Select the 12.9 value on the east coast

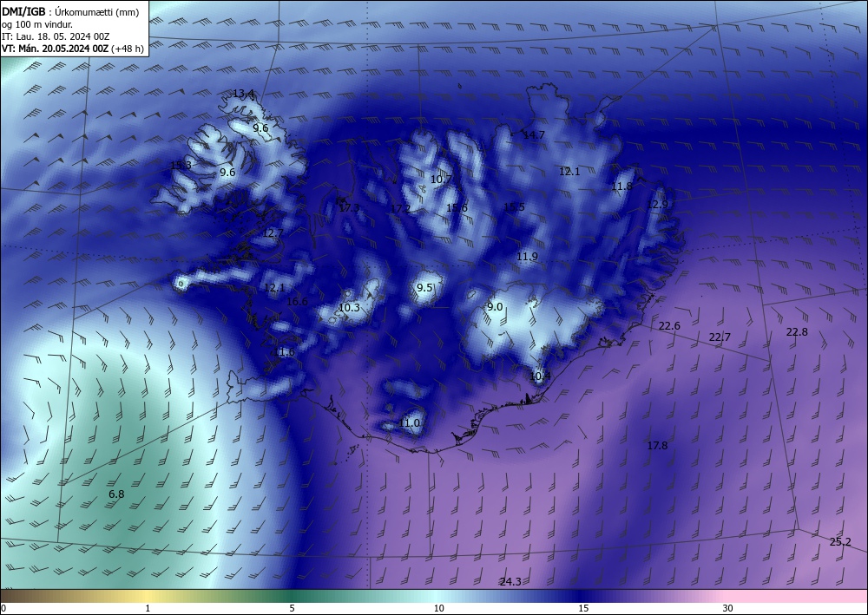coord(657,205)
